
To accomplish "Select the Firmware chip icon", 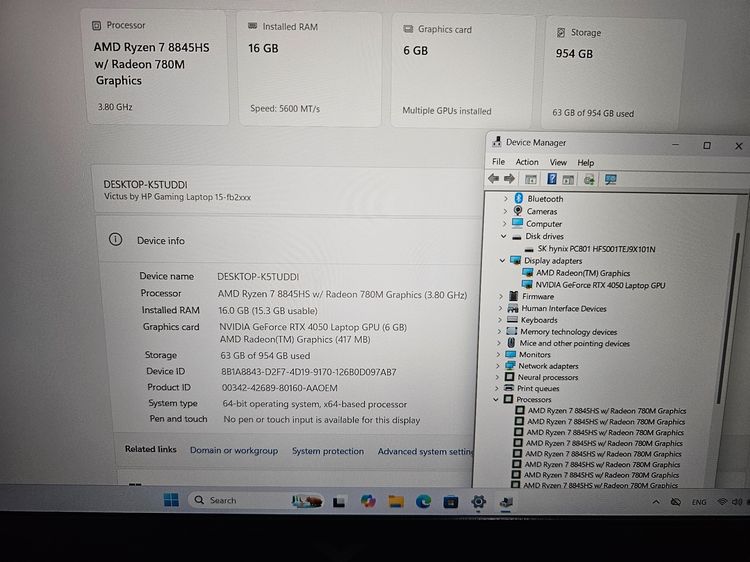I will pos(514,296).
